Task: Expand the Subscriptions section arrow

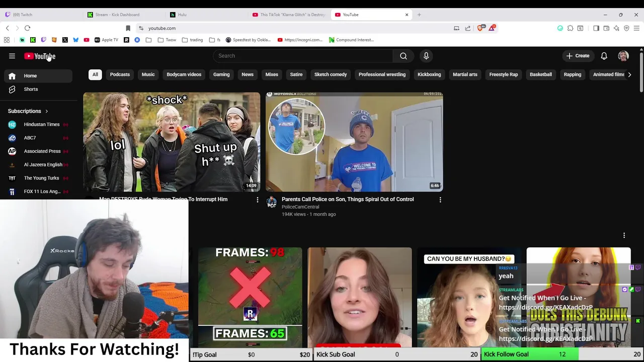Action: [x=46, y=111]
